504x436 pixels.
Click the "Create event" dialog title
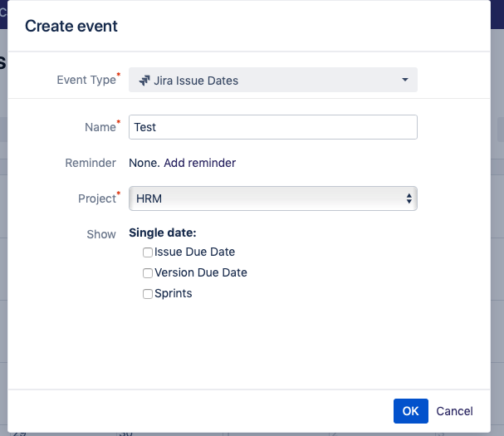click(x=71, y=26)
